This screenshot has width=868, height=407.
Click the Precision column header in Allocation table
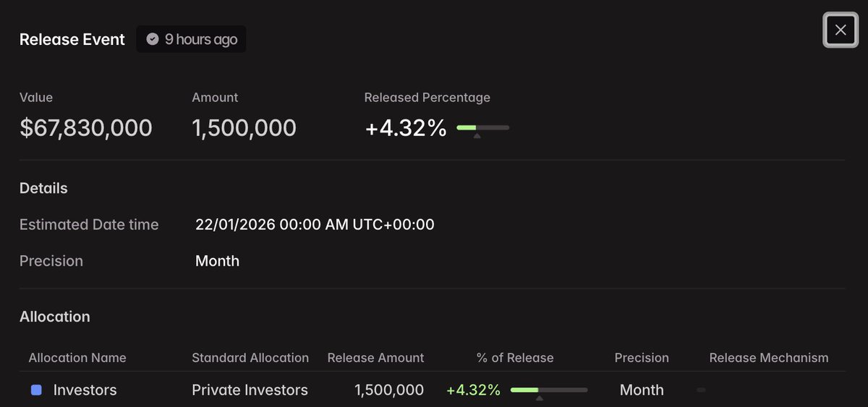[x=642, y=358]
